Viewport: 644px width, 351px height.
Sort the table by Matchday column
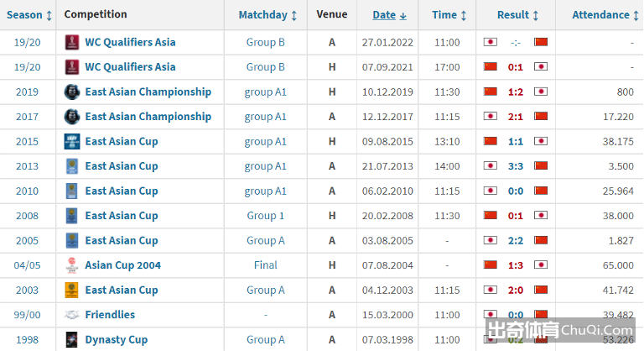[267, 15]
